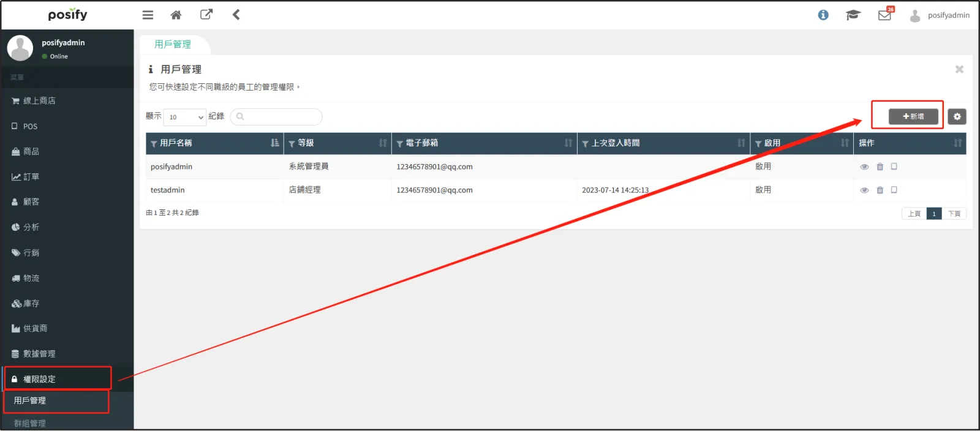980x431 pixels.
Task: Click posifyadmin username cell in table
Action: pyautogui.click(x=171, y=167)
